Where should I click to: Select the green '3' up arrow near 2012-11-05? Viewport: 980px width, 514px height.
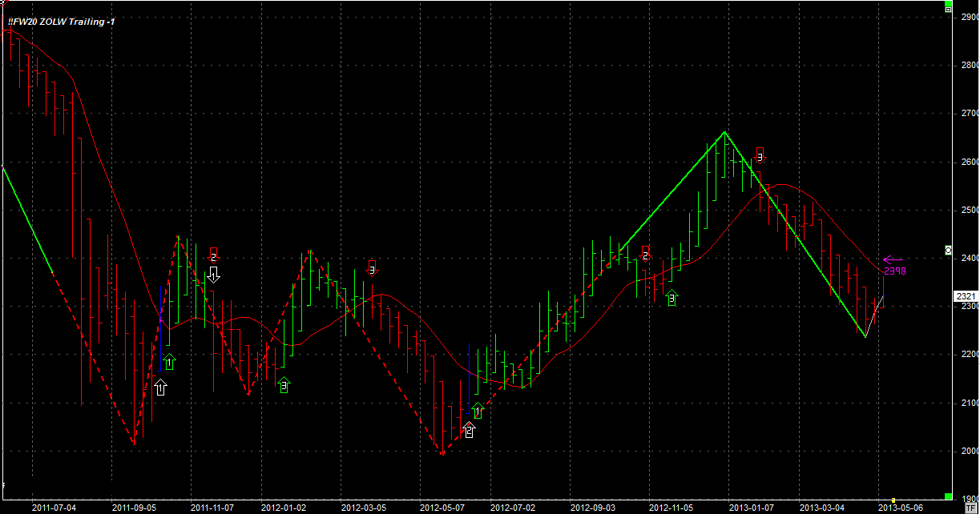tap(672, 298)
